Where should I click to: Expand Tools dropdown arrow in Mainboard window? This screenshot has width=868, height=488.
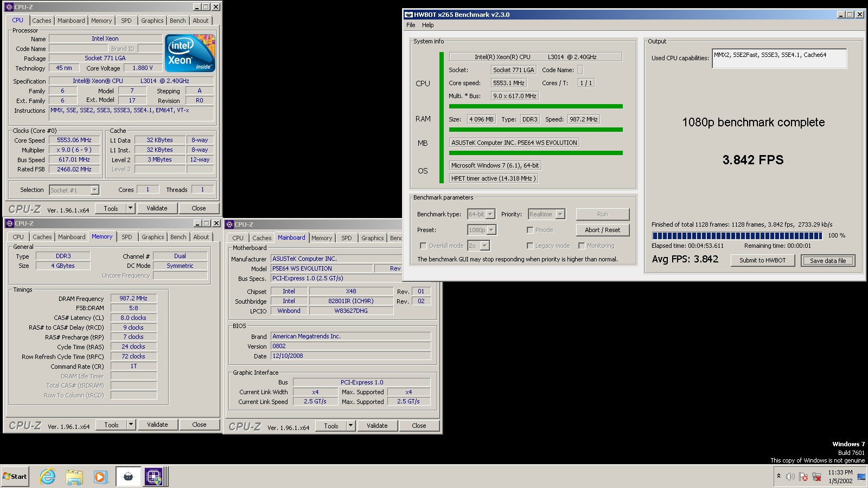coord(350,426)
